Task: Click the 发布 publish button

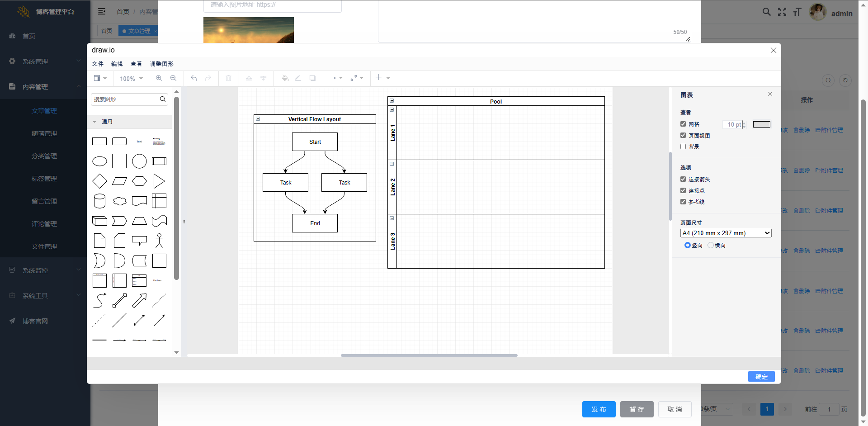Action: [599, 409]
